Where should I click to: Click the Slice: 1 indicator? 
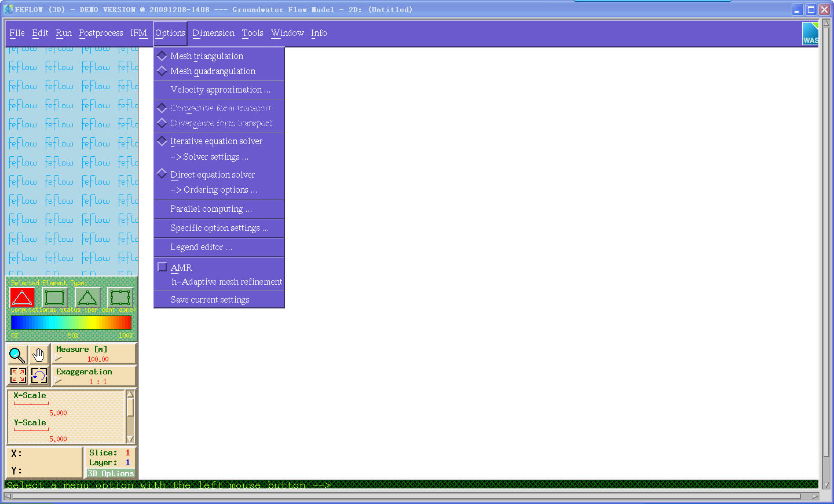[109, 453]
